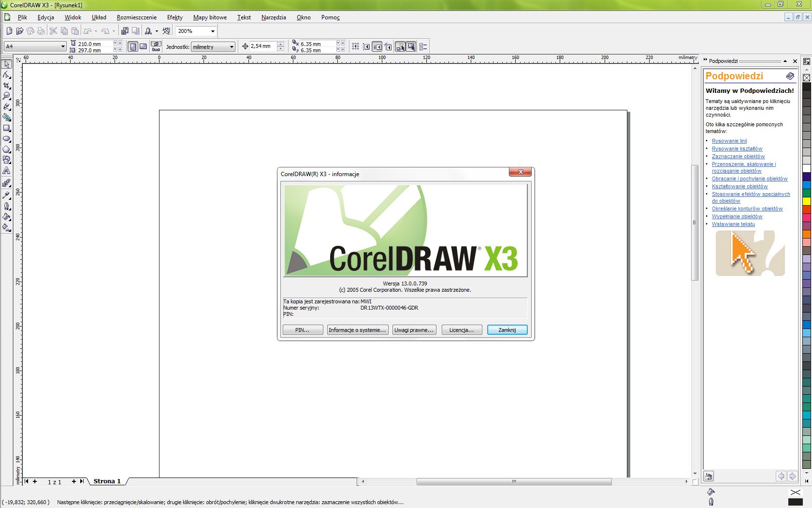812x508 pixels.
Task: Select the Text tool
Action: pyautogui.click(x=7, y=171)
